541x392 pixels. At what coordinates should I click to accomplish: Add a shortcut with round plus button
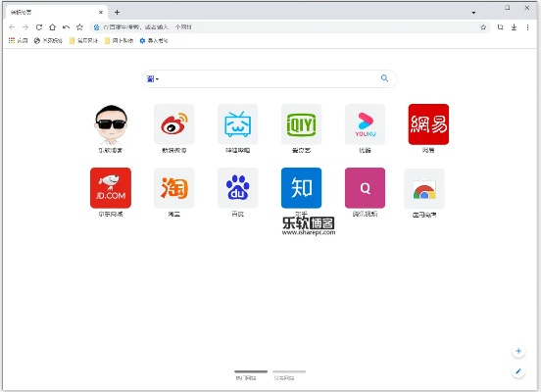pyautogui.click(x=518, y=351)
